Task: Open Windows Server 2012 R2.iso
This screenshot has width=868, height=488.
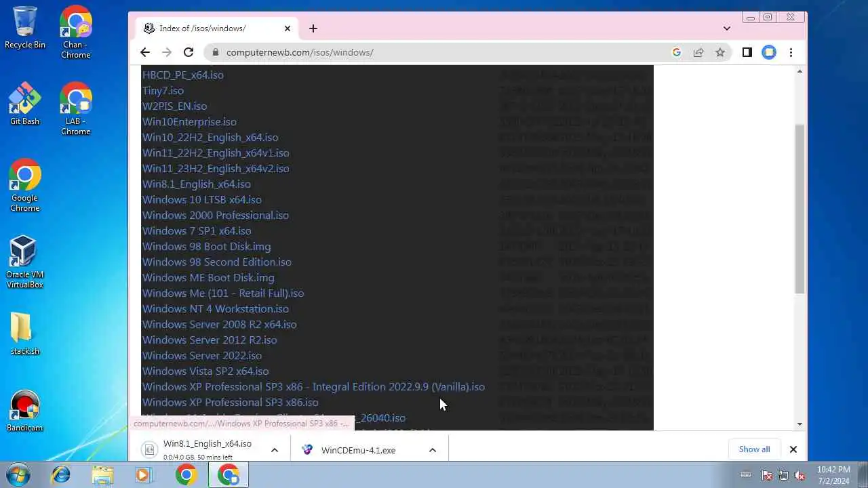Action: pos(210,340)
